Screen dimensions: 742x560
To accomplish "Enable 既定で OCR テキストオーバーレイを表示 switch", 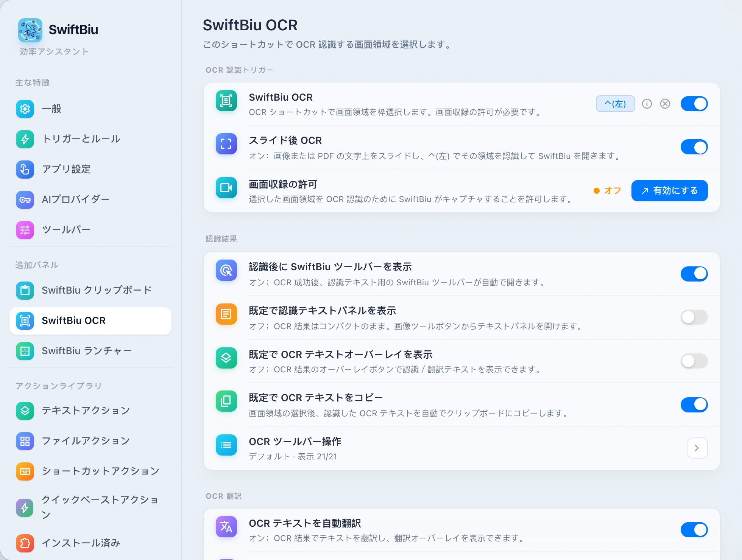I will pyautogui.click(x=694, y=361).
